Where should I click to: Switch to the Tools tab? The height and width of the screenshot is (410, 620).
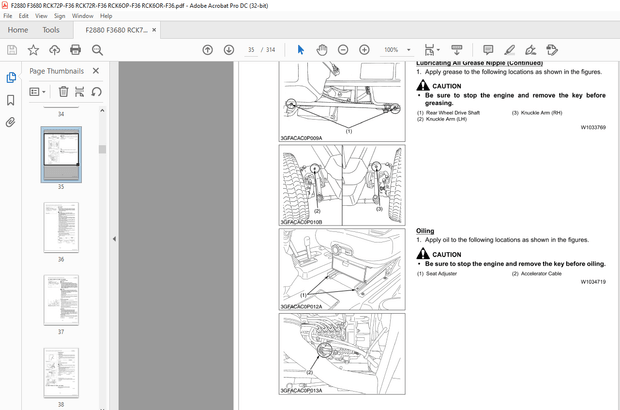click(x=51, y=30)
